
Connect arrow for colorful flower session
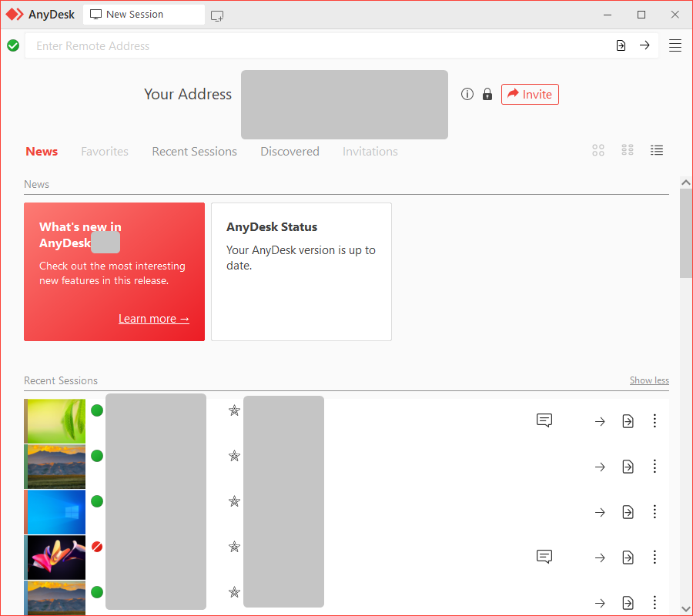(x=600, y=558)
